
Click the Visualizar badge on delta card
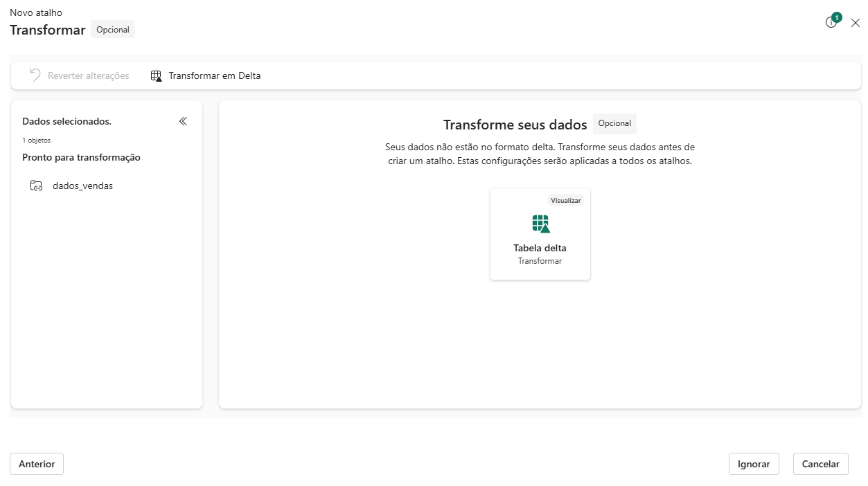(566, 200)
